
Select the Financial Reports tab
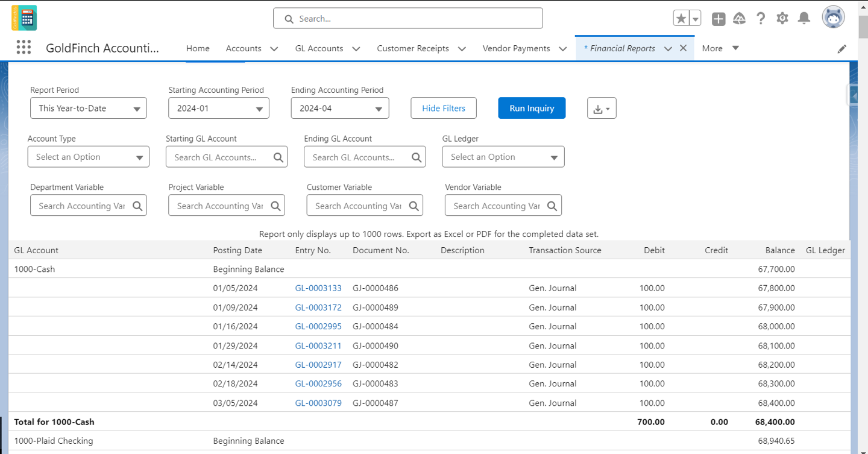click(x=620, y=48)
